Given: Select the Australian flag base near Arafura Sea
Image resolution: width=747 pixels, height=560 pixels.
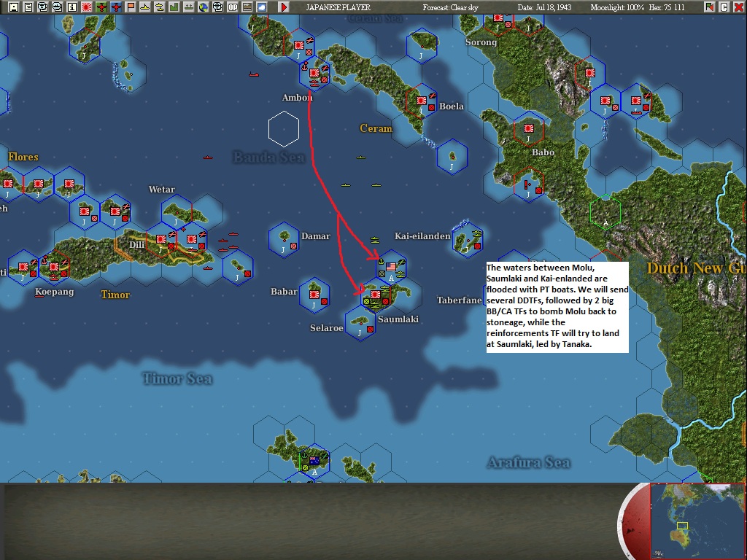Looking at the screenshot, I should (314, 461).
